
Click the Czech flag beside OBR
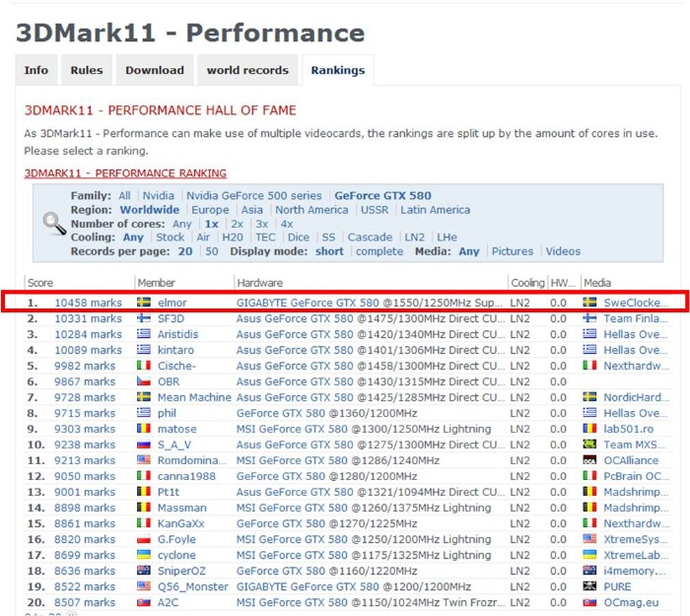[x=144, y=381]
